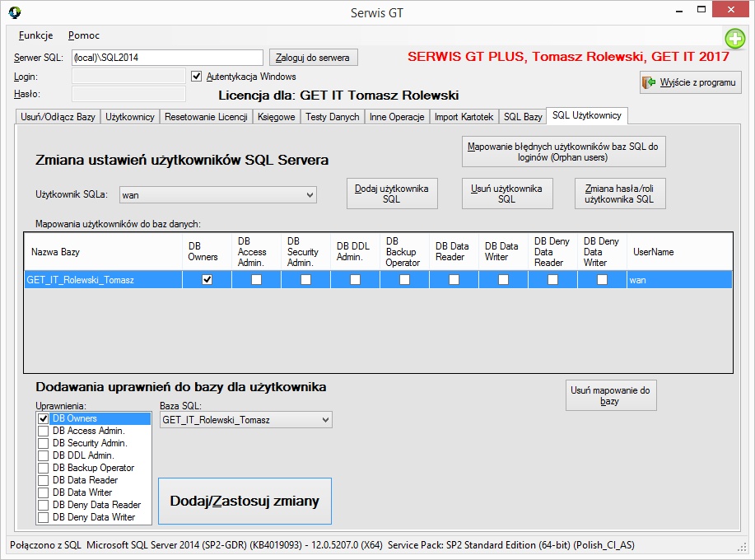
Task: Select the GET_IT_Rolewski_Tomasz database name cell
Action: (103, 280)
